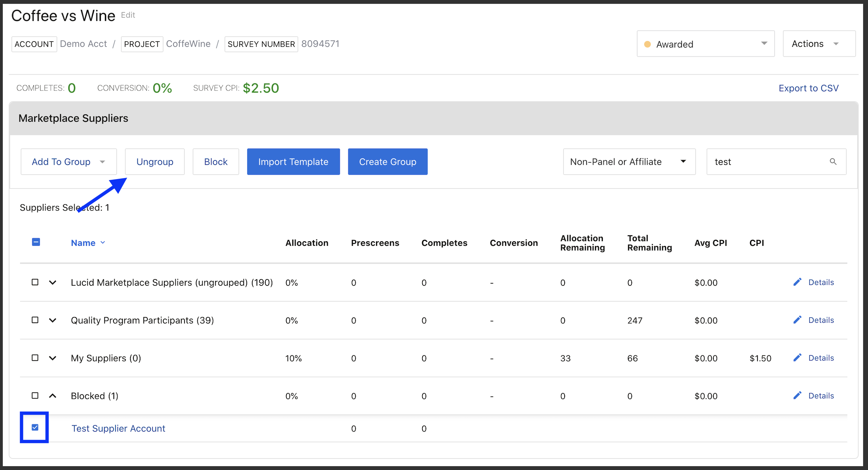The height and width of the screenshot is (470, 868).
Task: Click the Export to CSV link
Action: point(808,88)
